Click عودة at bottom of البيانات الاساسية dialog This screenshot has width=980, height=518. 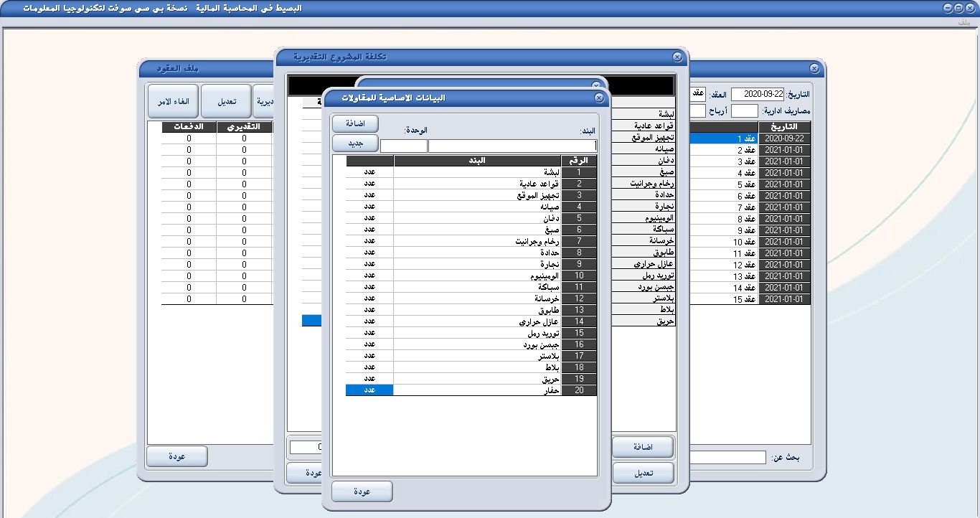pyautogui.click(x=362, y=491)
